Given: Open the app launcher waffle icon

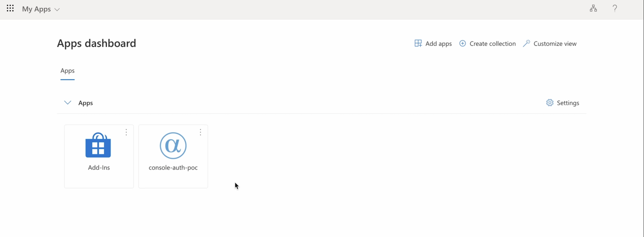Looking at the screenshot, I should click(10, 8).
